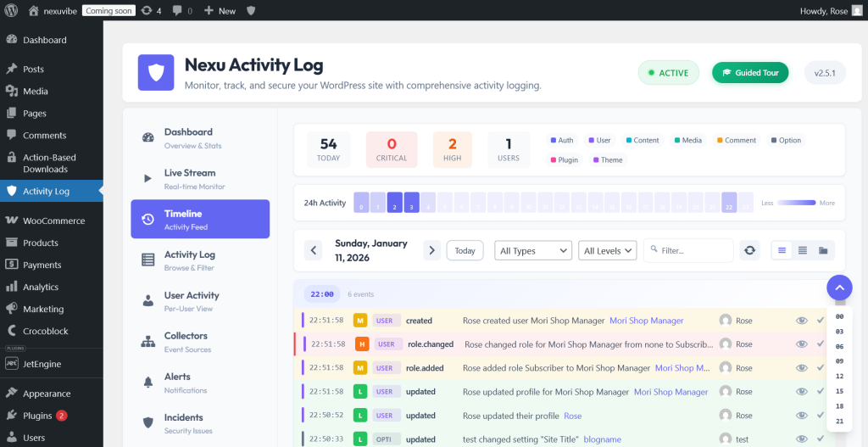Viewport: 868px width, 447px height.
Task: Select hour 0 in 24h Activity heatmap
Action: tap(361, 203)
